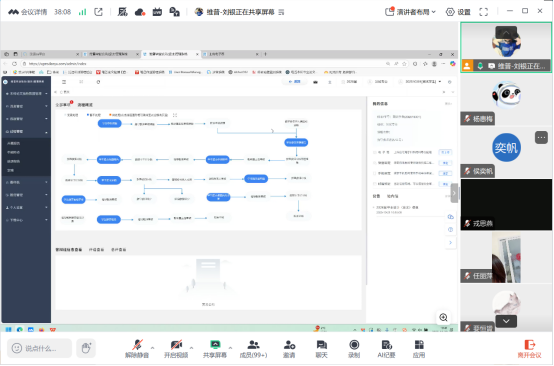
Task: Open the meeting notes pencil icon
Action: (x=122, y=12)
